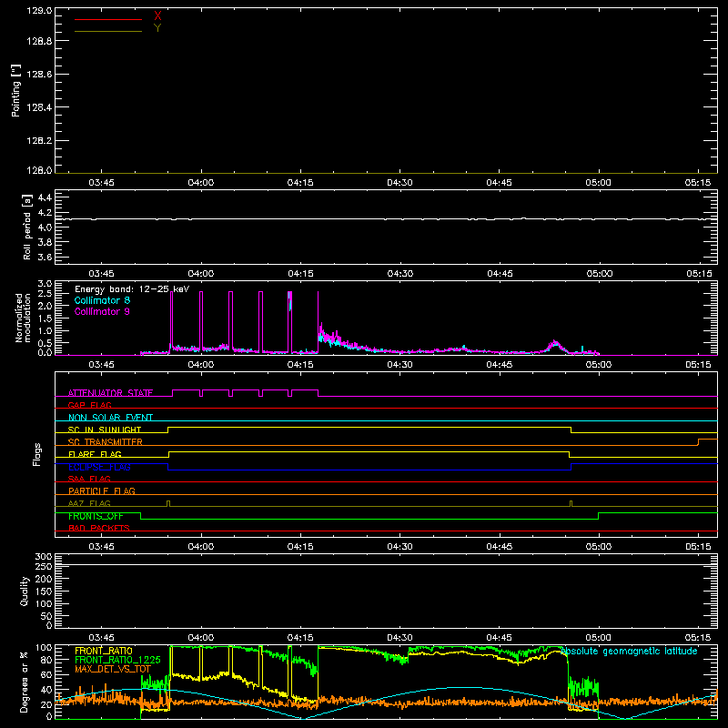The height and width of the screenshot is (728, 728).
Task: Click the "Quality" y-axis title
Action: (x=25, y=591)
